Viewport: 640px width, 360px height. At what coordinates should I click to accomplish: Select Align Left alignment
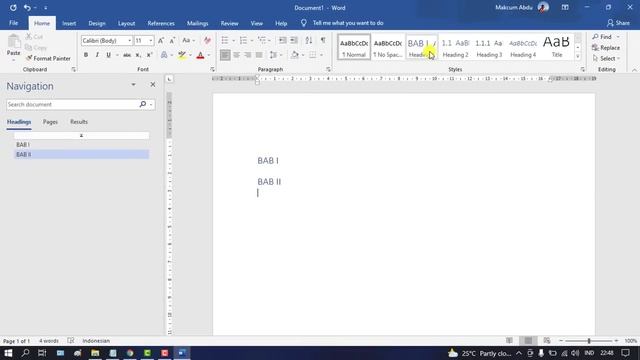click(225, 55)
